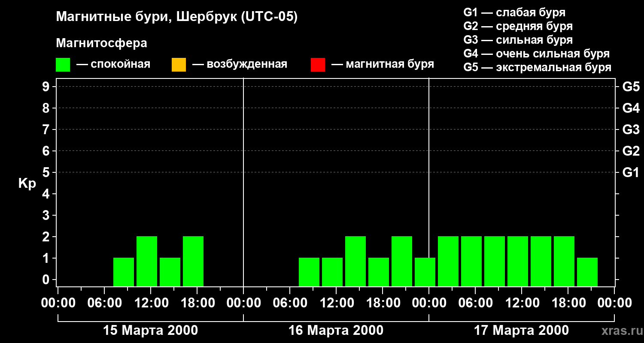
Task: Click the 16 March 19:00–22:00 Kp 2 bar
Action: pos(402,261)
